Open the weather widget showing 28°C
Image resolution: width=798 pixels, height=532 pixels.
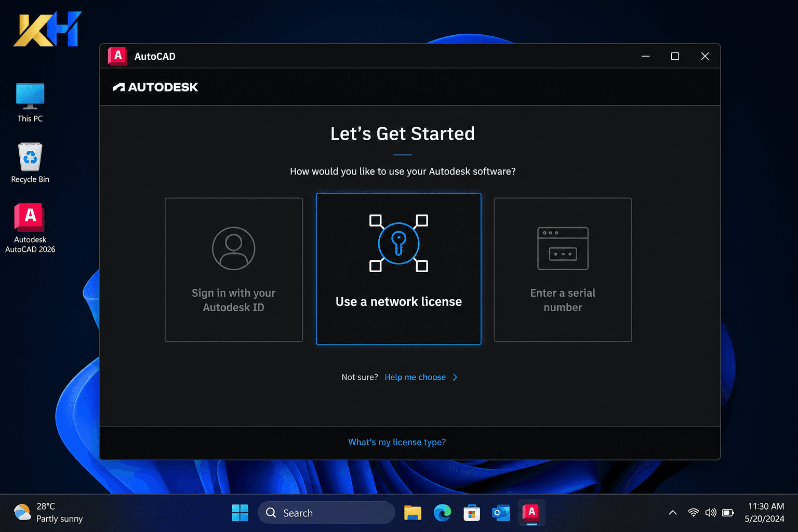click(48, 513)
